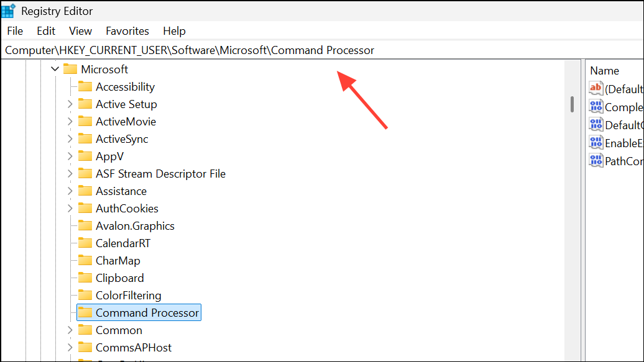Click the ActiveMovie folder icon
Image resolution: width=644 pixels, height=362 pixels.
(85, 121)
